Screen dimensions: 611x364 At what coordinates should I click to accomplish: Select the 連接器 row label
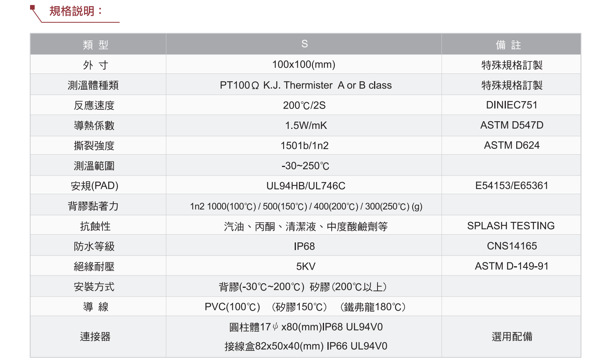(95, 337)
